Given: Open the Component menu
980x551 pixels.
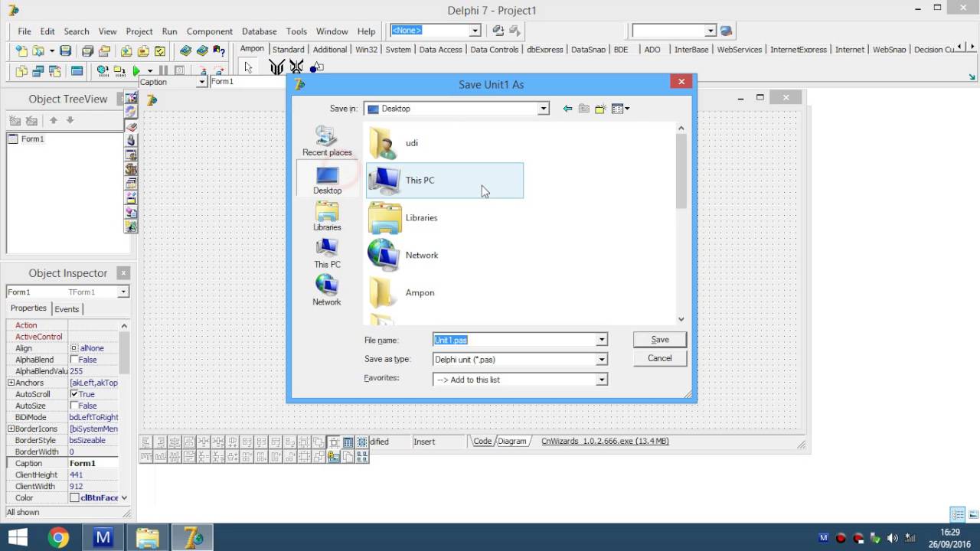Looking at the screenshot, I should point(209,31).
